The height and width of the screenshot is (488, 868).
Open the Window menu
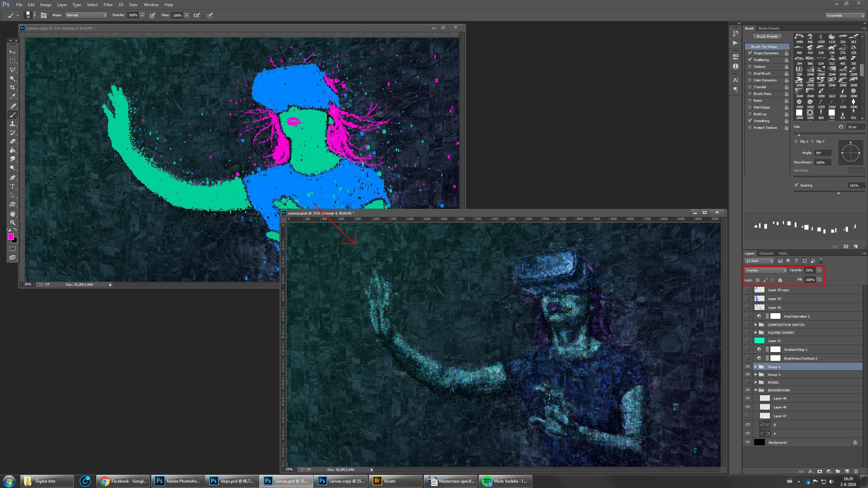[151, 5]
